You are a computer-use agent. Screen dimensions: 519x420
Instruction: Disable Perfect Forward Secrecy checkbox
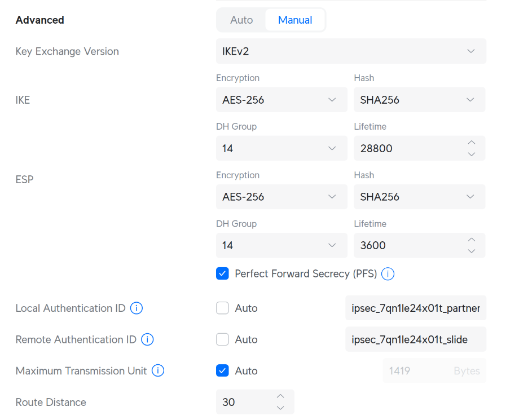click(x=222, y=274)
